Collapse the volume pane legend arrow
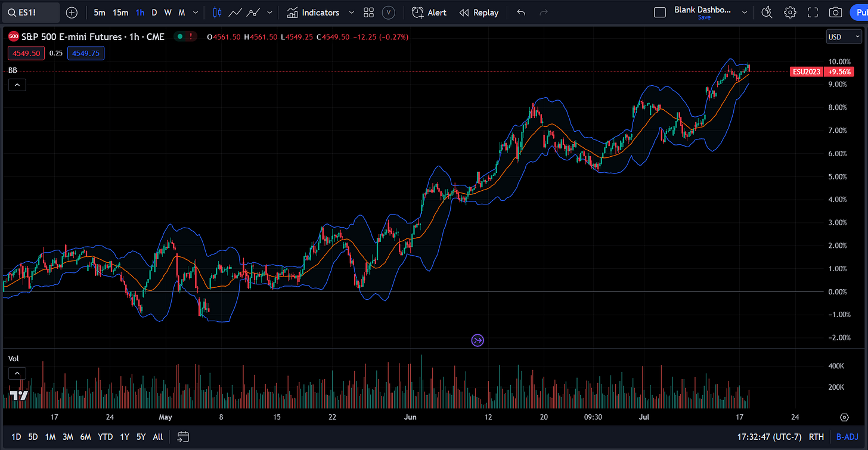The image size is (868, 450). coord(17,374)
